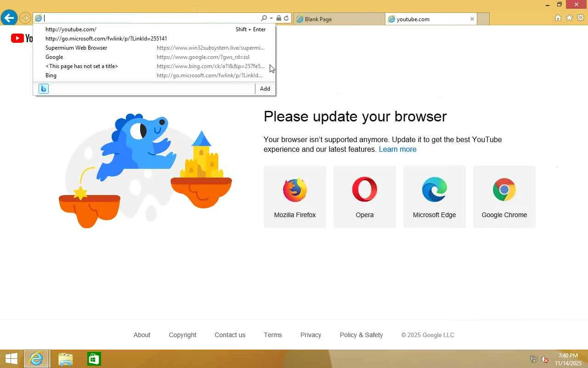Select the Microsoft Edge browser option
The image size is (588, 368).
[x=435, y=197]
